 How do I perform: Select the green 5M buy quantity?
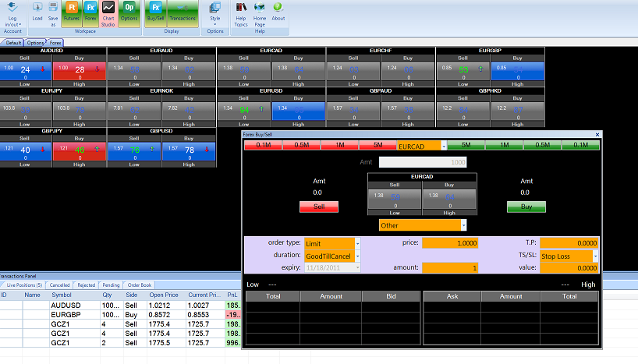tap(466, 145)
